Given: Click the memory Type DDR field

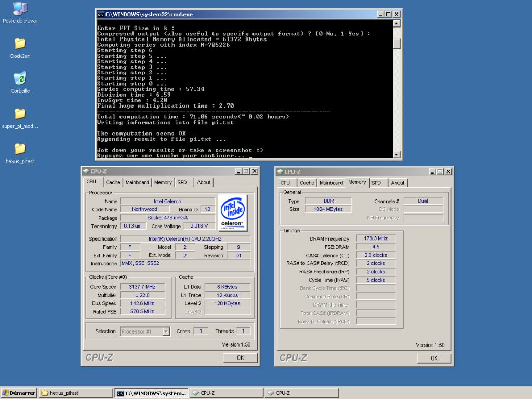Looking at the screenshot, I should [x=328, y=201].
